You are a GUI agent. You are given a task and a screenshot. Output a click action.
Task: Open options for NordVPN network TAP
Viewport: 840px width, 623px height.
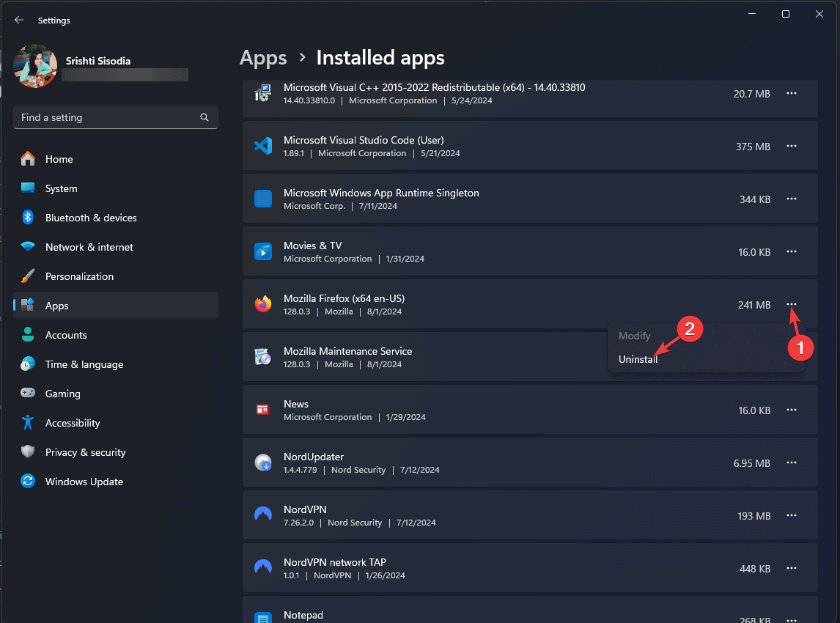(x=791, y=568)
